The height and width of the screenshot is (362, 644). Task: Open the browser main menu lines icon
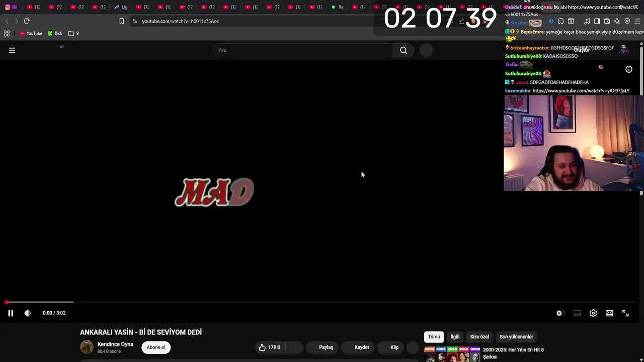[637, 21]
